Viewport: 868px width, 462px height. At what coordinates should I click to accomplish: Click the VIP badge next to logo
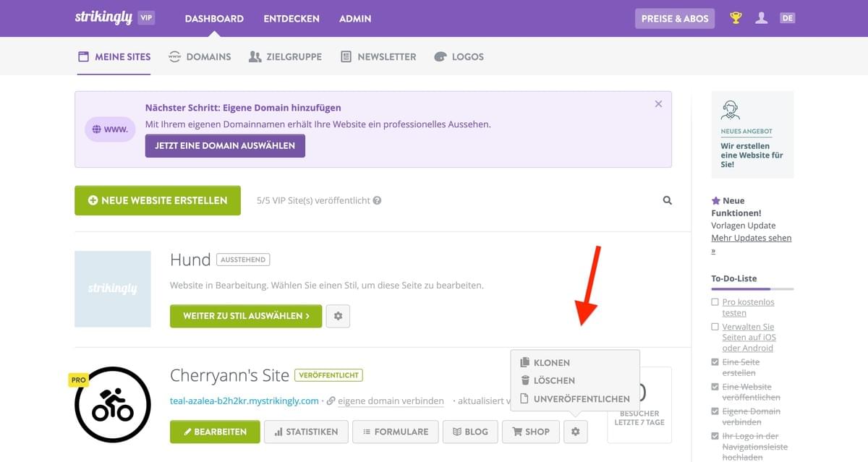[x=146, y=18]
